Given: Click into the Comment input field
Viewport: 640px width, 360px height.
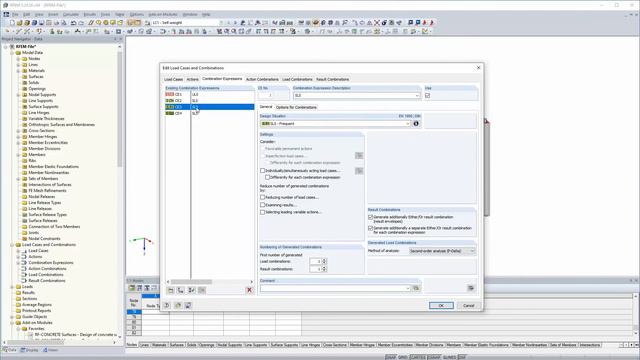Looking at the screenshot, I should pyautogui.click(x=333, y=288).
